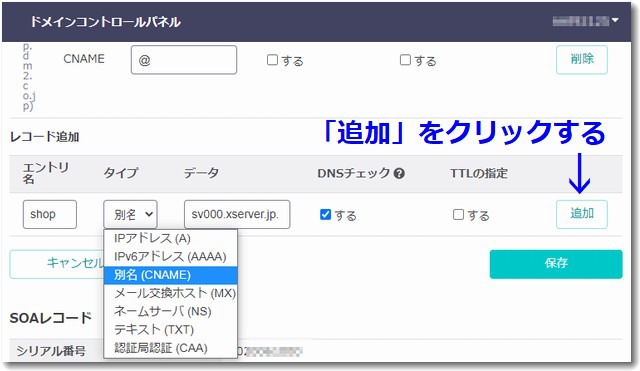This screenshot has height=371, width=640.
Task: Click the DNSチェック column header text
Action: pyautogui.click(x=354, y=173)
